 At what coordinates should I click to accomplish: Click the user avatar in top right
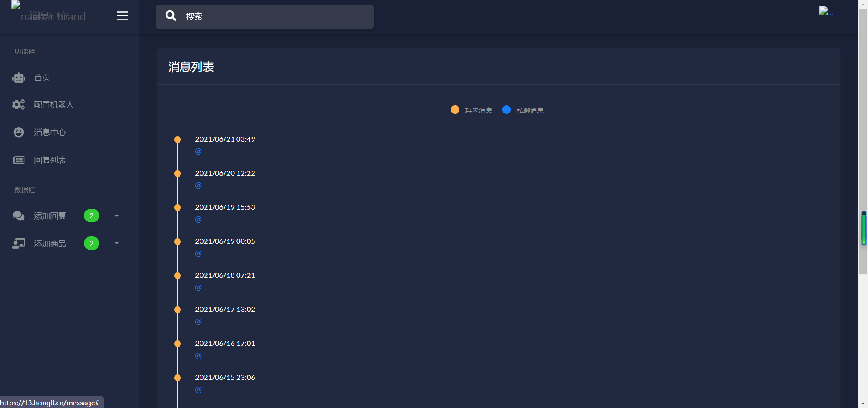825,11
